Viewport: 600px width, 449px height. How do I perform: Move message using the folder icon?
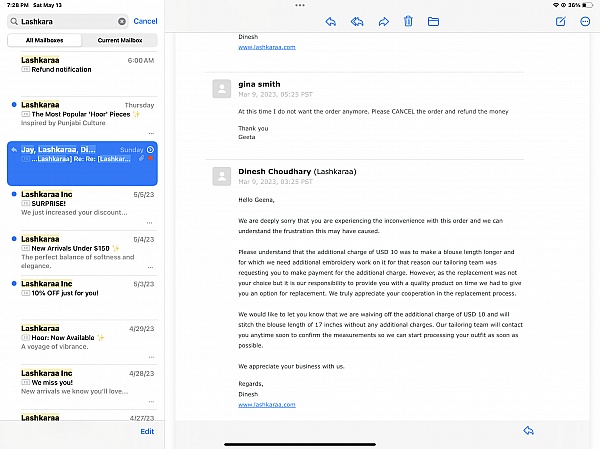click(433, 20)
